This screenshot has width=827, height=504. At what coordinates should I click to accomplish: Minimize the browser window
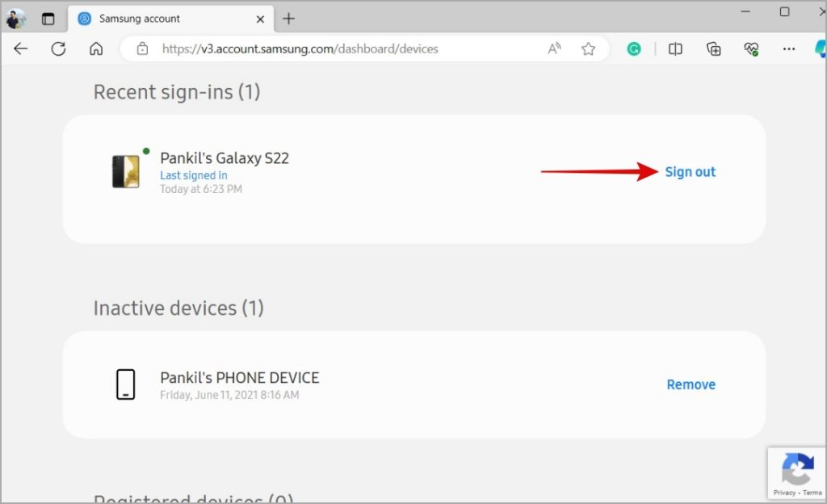pyautogui.click(x=745, y=11)
